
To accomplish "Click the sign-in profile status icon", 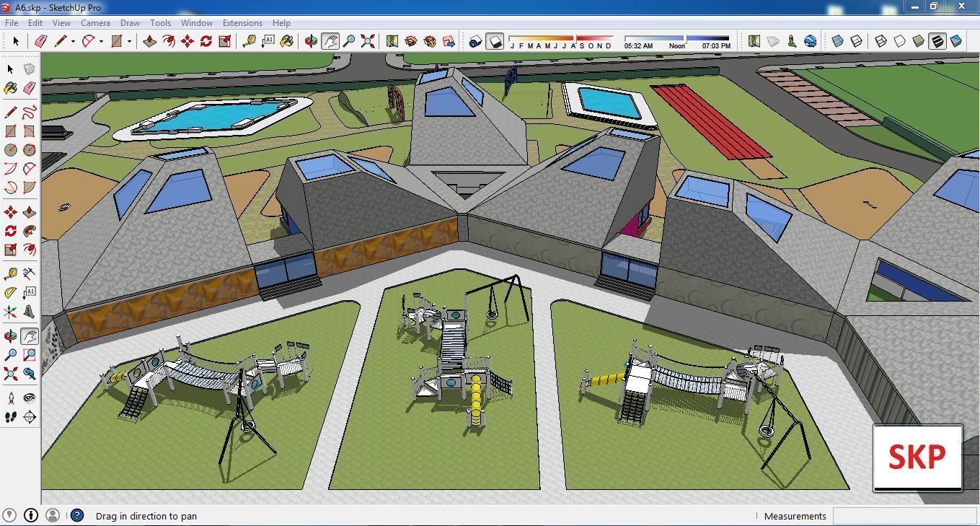I will [53, 515].
